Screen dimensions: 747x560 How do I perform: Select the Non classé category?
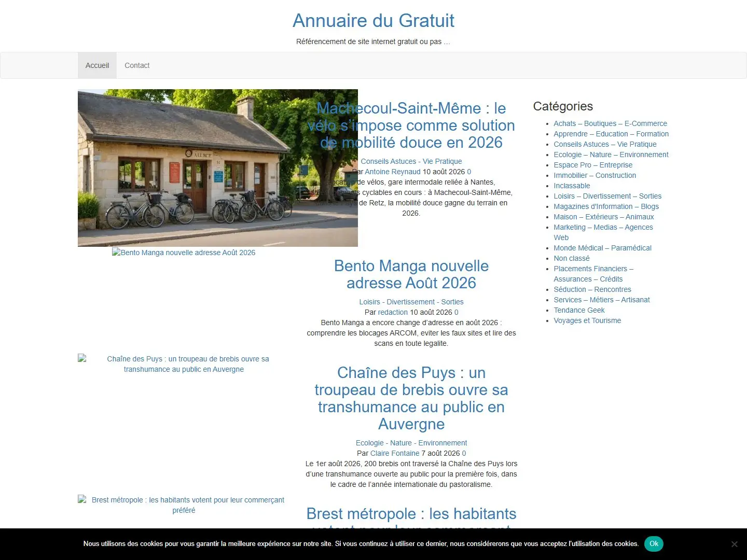[x=572, y=258]
